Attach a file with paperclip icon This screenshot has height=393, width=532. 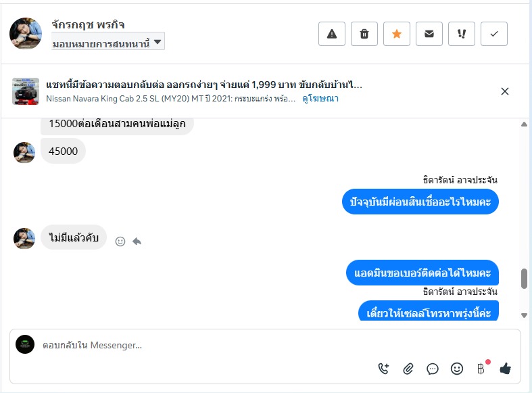coord(408,369)
